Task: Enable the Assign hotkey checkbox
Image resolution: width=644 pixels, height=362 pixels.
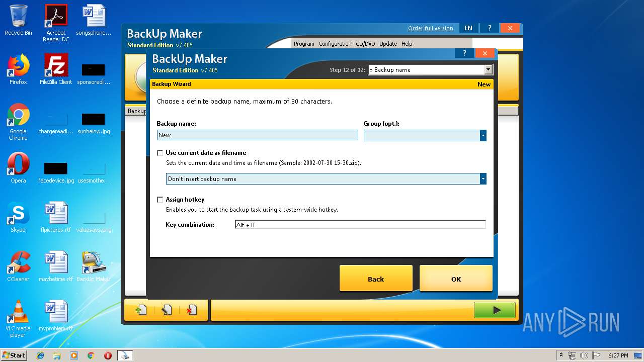Action: [160, 200]
